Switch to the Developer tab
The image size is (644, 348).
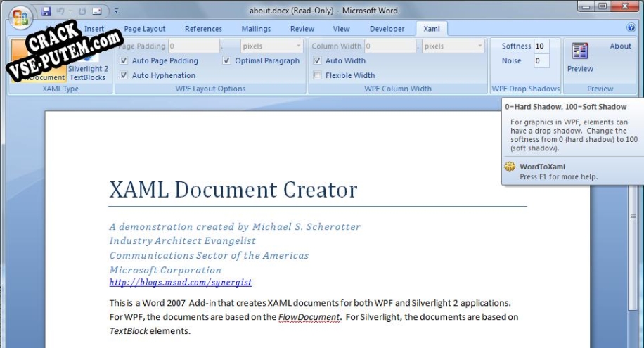click(x=387, y=29)
